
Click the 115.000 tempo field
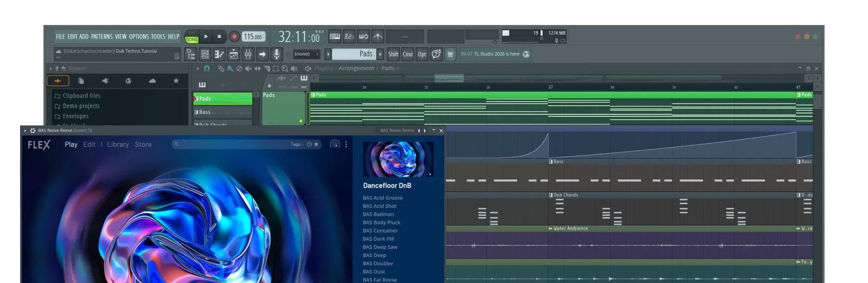pyautogui.click(x=253, y=37)
